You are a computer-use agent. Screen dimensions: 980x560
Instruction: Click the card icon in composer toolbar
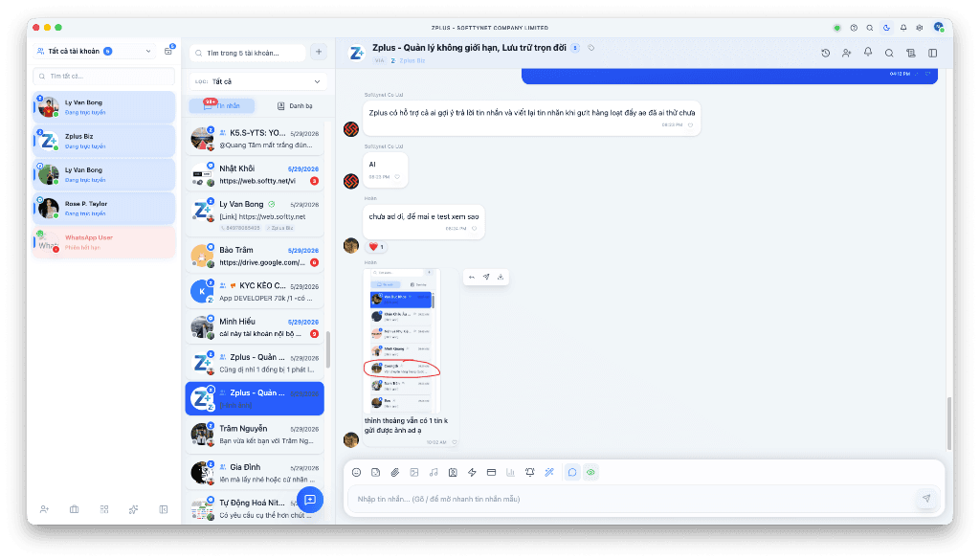pyautogui.click(x=491, y=473)
